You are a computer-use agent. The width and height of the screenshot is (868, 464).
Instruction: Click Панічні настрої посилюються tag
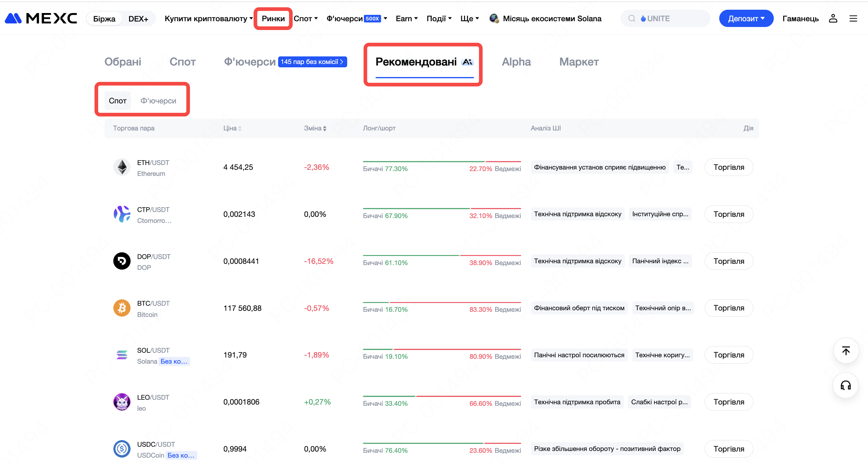pyautogui.click(x=579, y=355)
